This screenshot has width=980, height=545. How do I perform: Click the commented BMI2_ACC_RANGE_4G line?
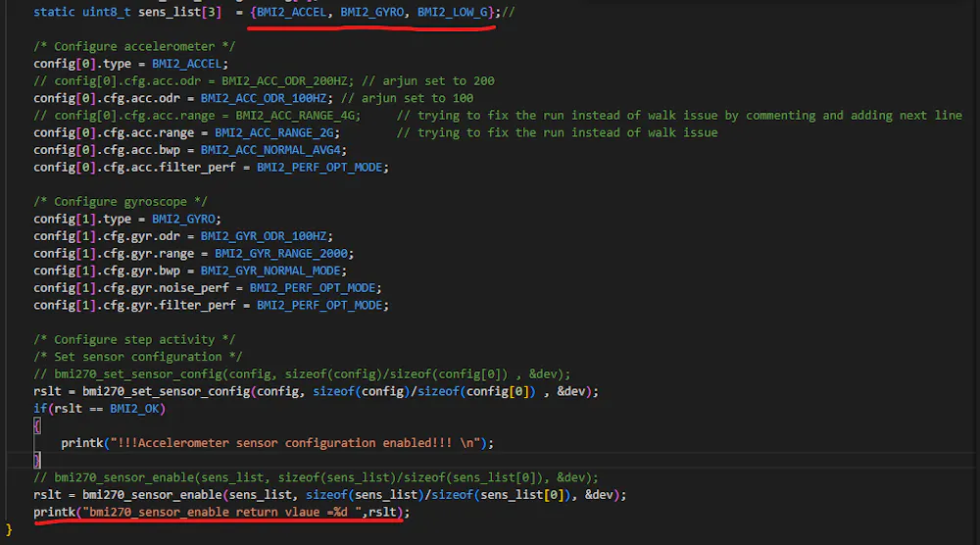click(x=498, y=115)
